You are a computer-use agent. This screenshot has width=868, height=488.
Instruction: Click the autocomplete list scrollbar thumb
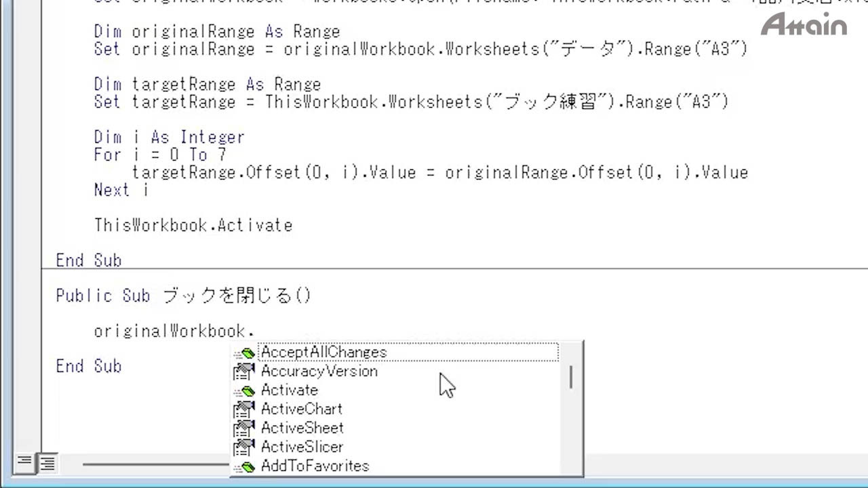571,377
